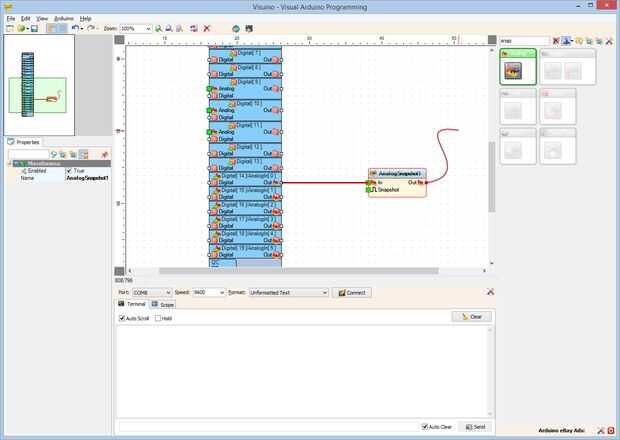Screen dimensions: 620x440
Task: Click the vertical scrollbar of the design canvas
Action: pyautogui.click(x=492, y=177)
